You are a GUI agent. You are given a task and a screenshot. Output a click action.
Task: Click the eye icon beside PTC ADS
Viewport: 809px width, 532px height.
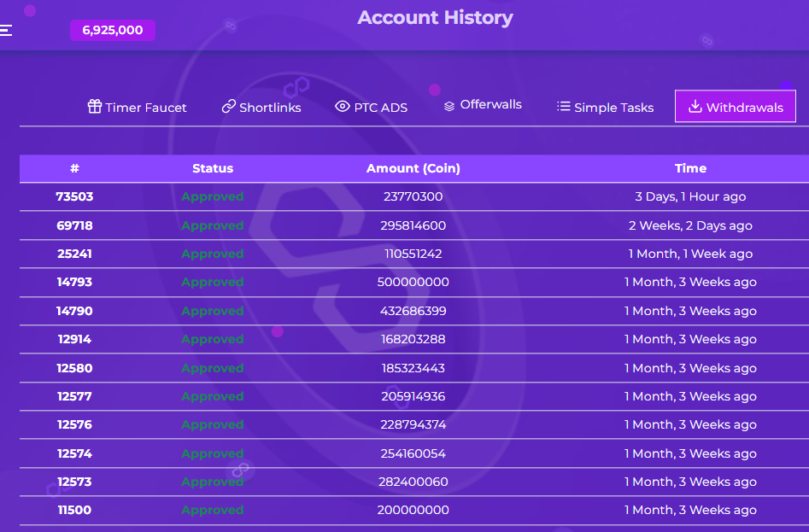[x=342, y=106]
